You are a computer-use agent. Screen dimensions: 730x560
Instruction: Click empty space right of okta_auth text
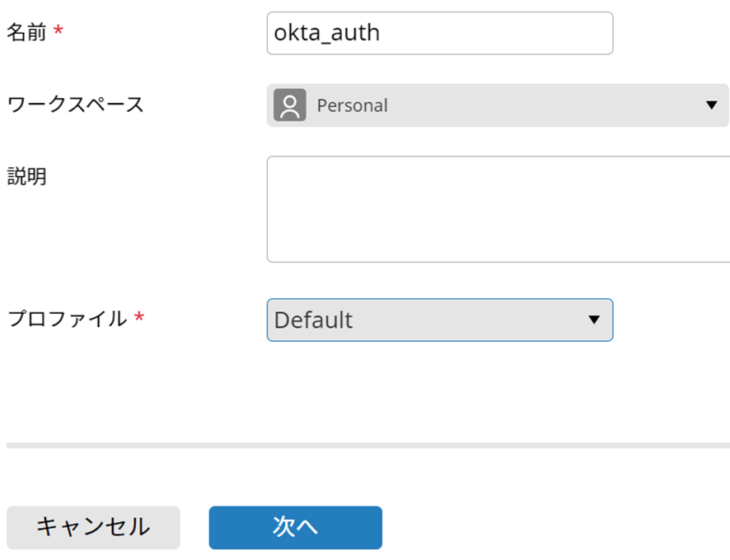click(511, 33)
